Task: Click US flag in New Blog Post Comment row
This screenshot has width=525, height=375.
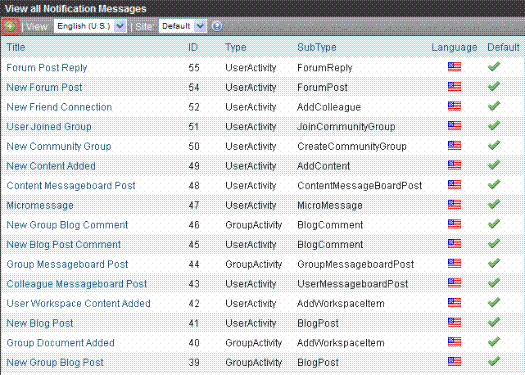Action: (x=454, y=243)
